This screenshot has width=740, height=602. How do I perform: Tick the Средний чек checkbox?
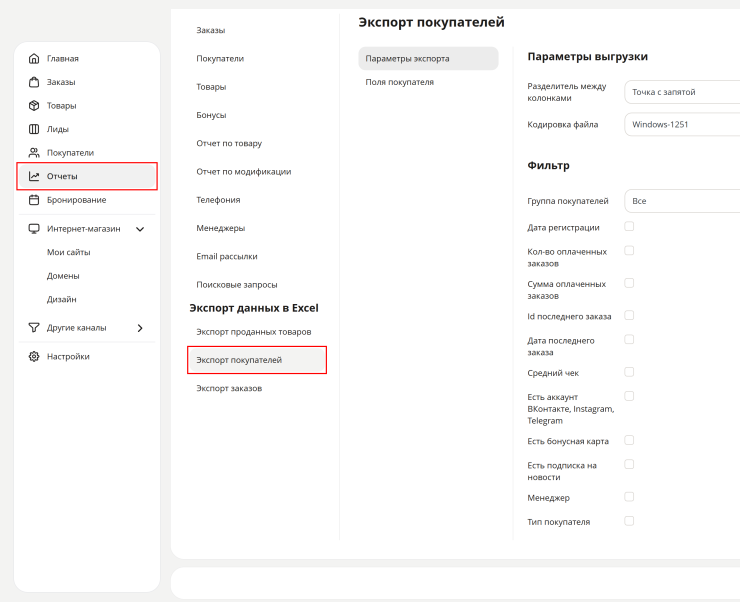tap(629, 372)
